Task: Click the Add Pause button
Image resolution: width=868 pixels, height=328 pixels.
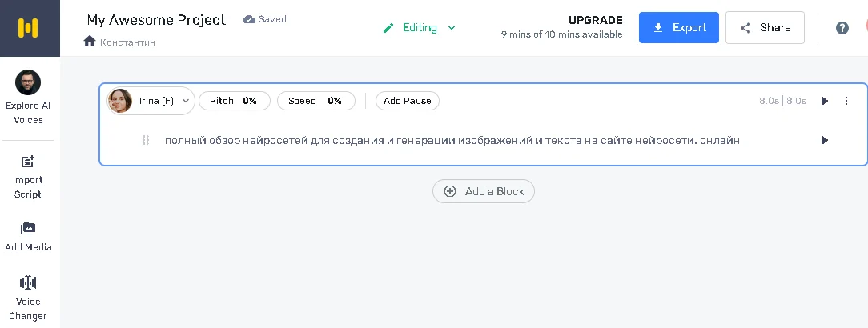Action: tap(407, 101)
